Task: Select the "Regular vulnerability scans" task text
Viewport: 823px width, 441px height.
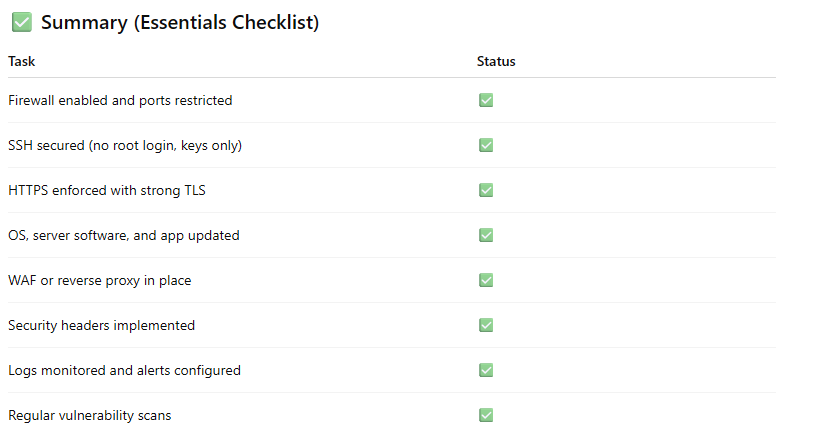Action: pos(96,415)
